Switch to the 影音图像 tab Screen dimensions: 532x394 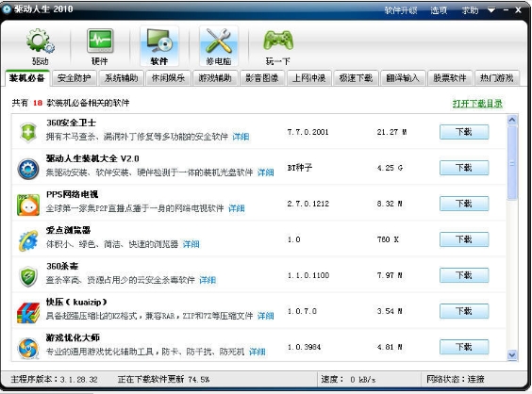click(262, 78)
